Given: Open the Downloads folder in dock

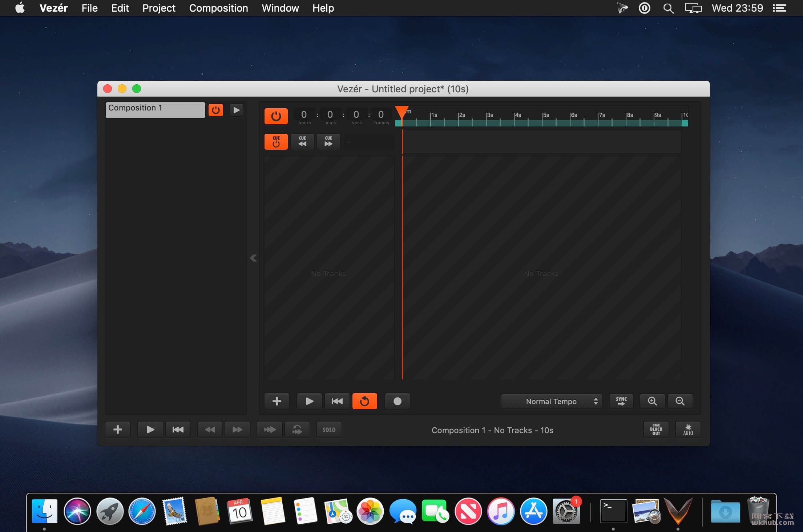Looking at the screenshot, I should pos(725,512).
